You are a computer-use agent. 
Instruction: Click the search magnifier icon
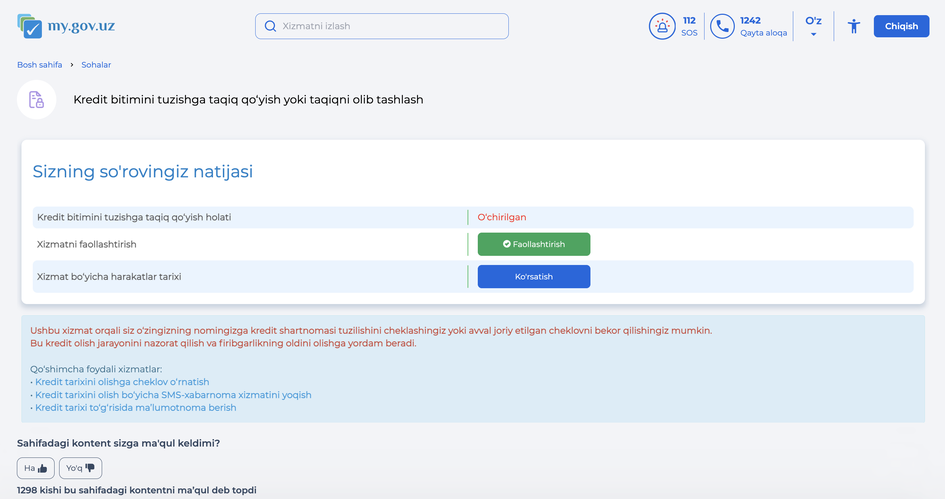click(x=270, y=26)
